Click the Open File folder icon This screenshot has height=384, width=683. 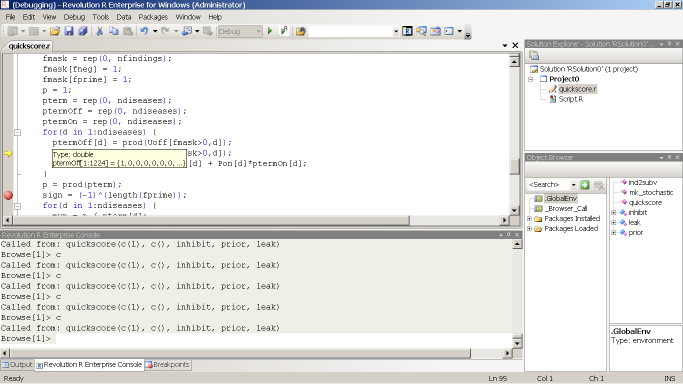click(x=55, y=31)
